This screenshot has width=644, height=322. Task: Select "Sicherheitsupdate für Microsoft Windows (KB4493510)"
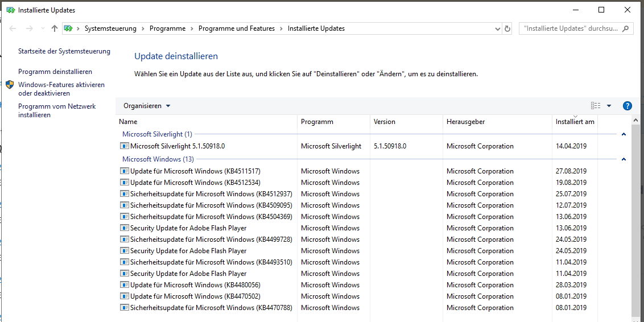211,262
